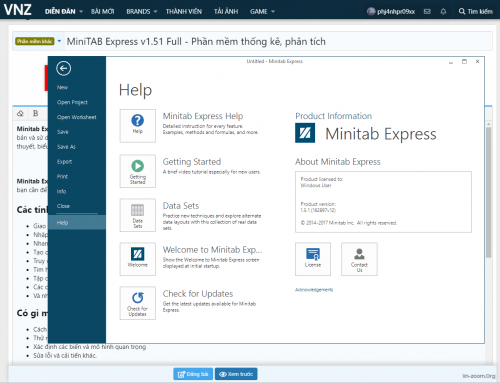Click the Xem trước preview button
500x383 pixels.
click(x=236, y=374)
